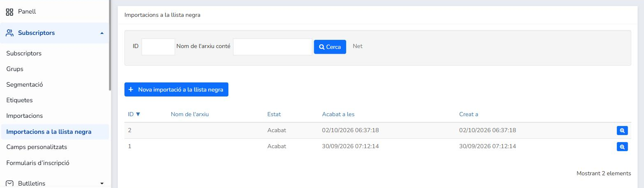Navigate to Importacions page
This screenshot has width=644, height=188.
[x=25, y=116]
